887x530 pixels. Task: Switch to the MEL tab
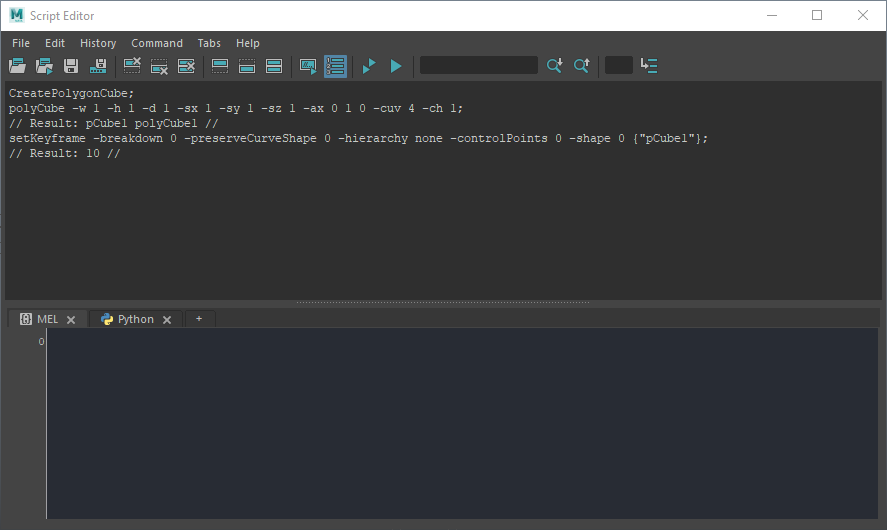pyautogui.click(x=48, y=319)
